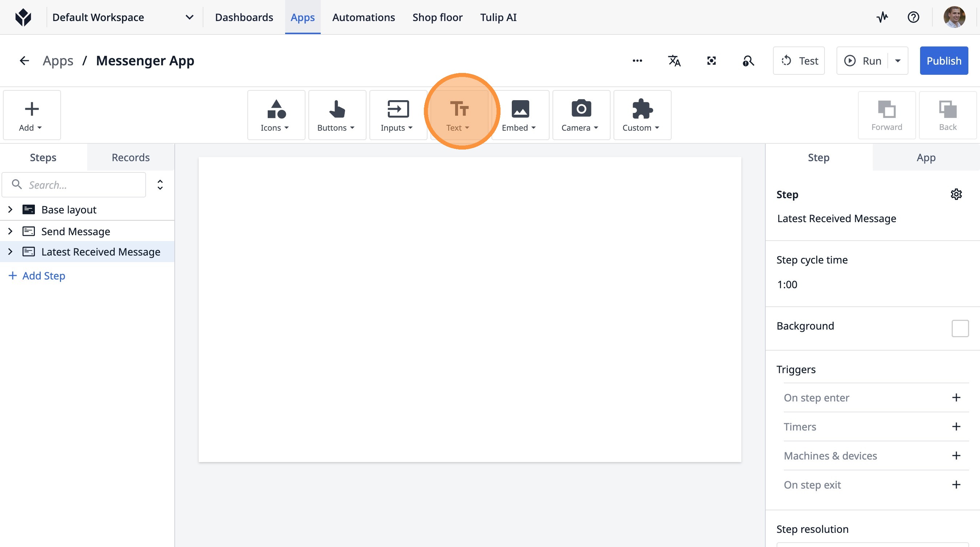Open the Icons widget menu
The height and width of the screenshot is (547, 980).
tap(276, 115)
